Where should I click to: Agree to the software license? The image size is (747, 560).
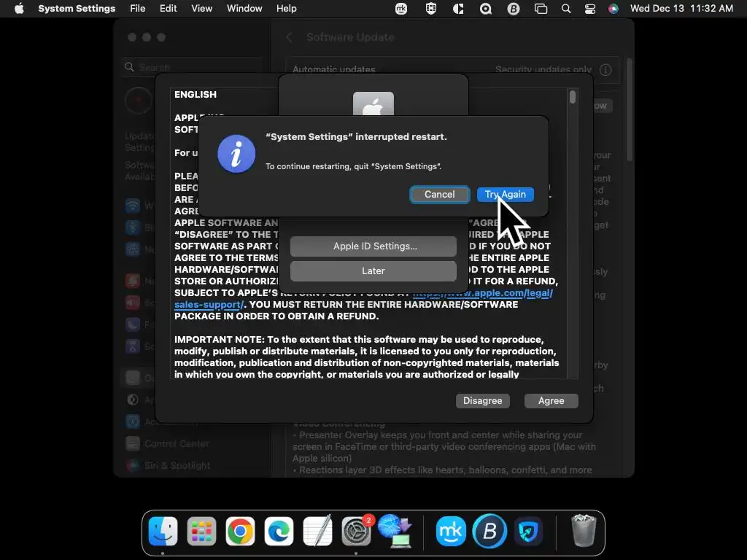click(x=551, y=400)
